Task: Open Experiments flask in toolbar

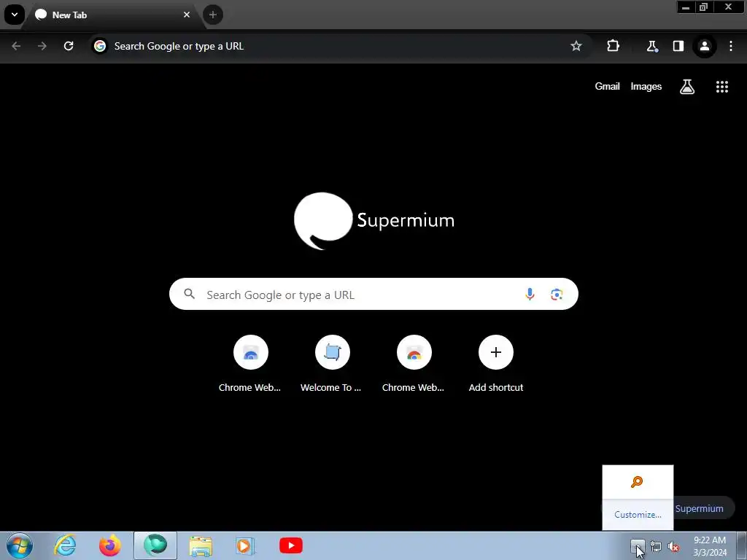Action: coord(651,46)
